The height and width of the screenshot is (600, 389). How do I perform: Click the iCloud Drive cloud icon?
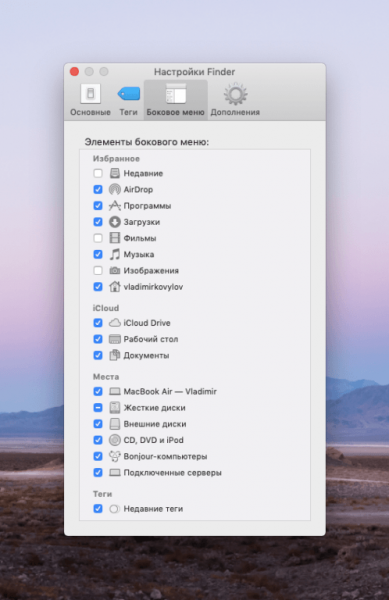(x=115, y=323)
